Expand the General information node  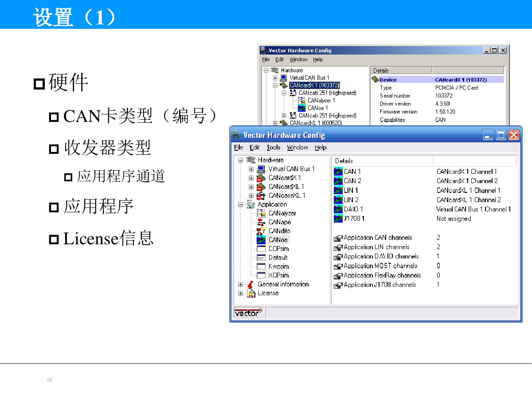click(x=240, y=284)
